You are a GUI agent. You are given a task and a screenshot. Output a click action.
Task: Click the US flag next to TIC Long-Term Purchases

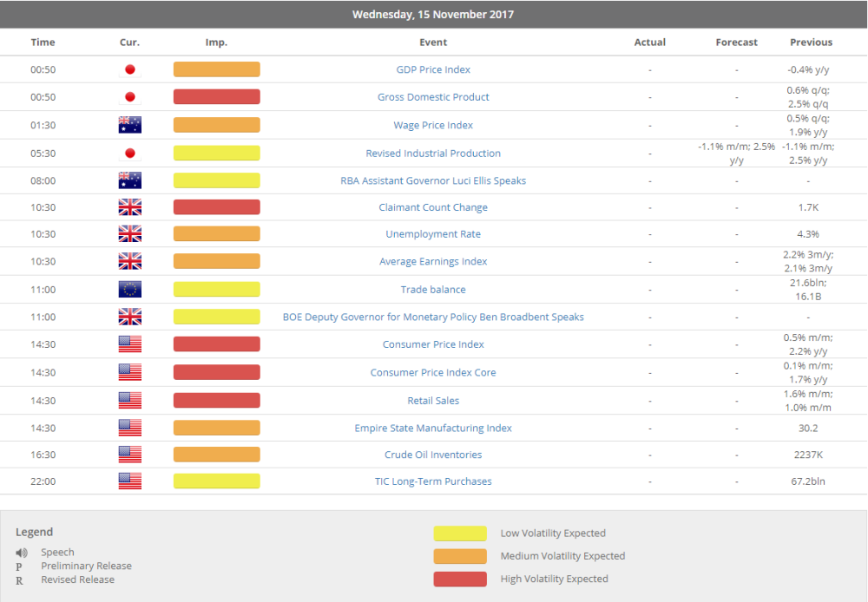(129, 480)
